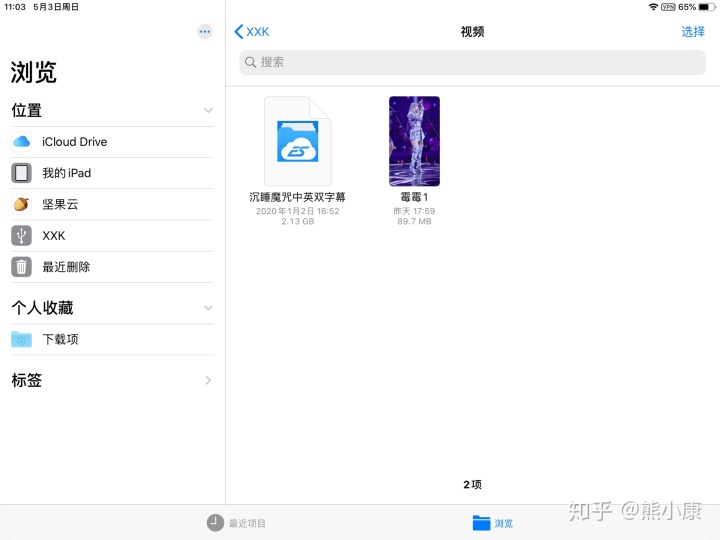Click the XXK USB drive icon
This screenshot has height=540, width=720.
[21, 236]
